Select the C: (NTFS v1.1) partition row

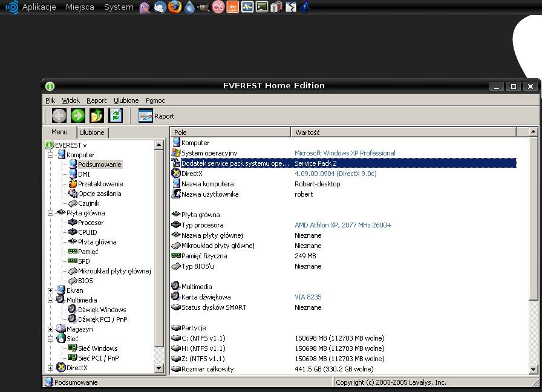tap(344, 338)
